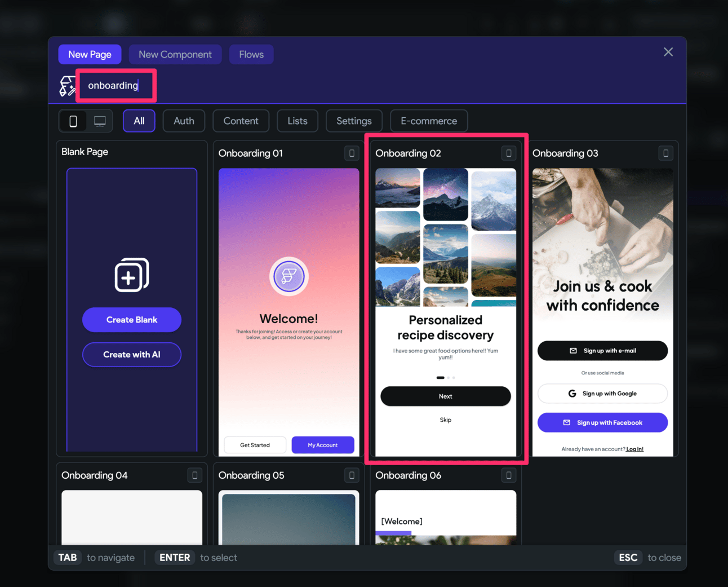Click the Create with AI button
Image resolution: width=728 pixels, height=587 pixels.
point(132,355)
